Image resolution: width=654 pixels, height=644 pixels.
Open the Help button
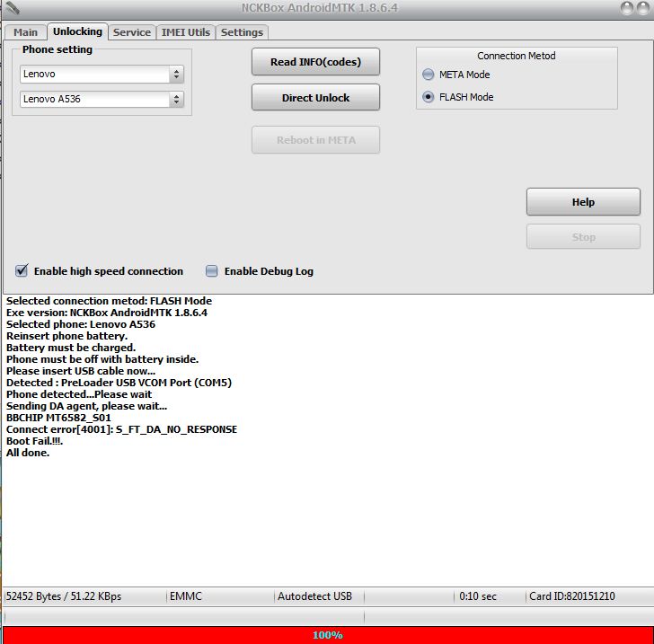pos(583,202)
